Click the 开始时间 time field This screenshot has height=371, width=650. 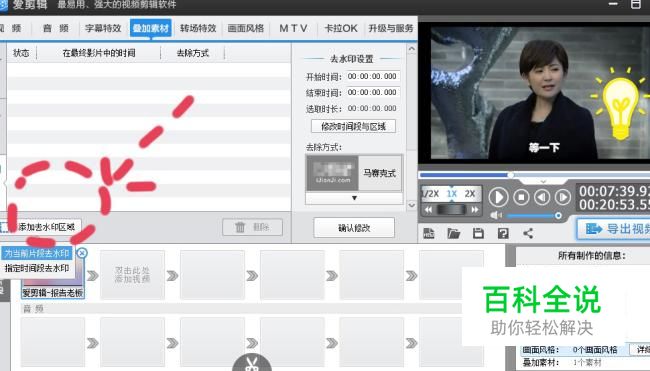point(372,76)
